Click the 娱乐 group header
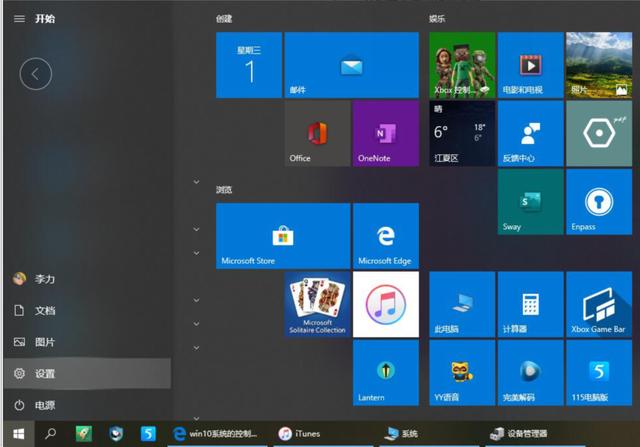640x447 pixels. (437, 19)
